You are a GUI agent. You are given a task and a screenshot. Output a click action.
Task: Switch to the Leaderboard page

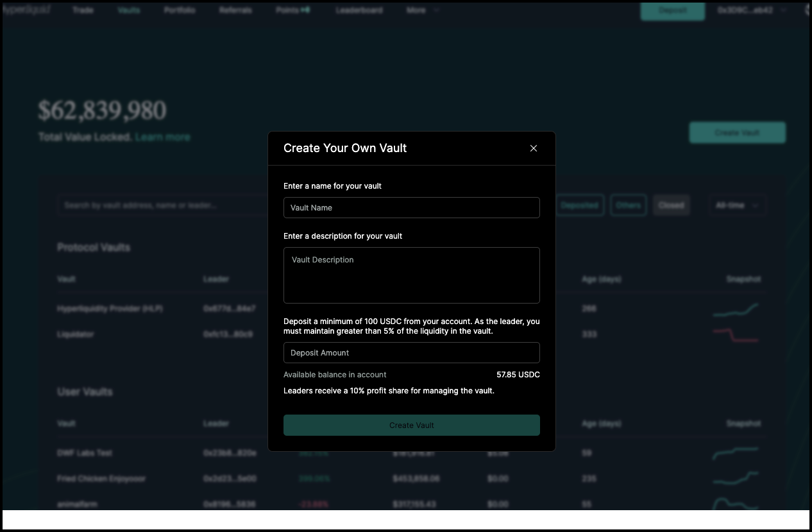(x=359, y=10)
